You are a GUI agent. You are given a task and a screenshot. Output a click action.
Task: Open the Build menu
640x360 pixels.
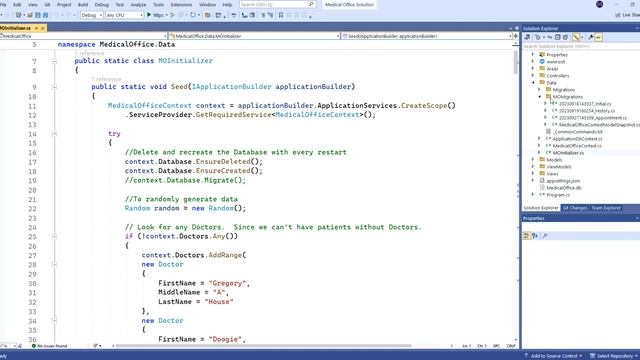83,4
